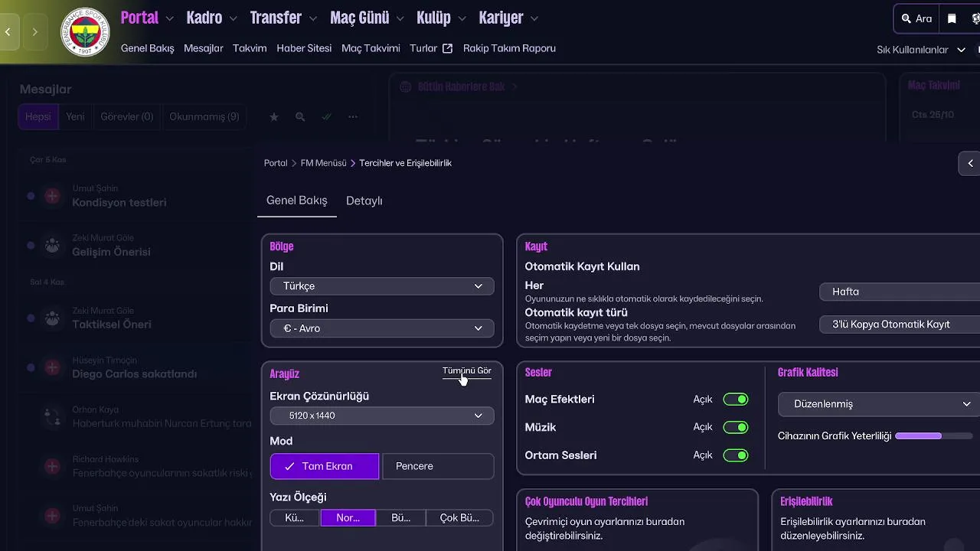The image size is (980, 551).
Task: Open the three-dots menu in Mesajlar toolbar
Action: click(x=353, y=117)
